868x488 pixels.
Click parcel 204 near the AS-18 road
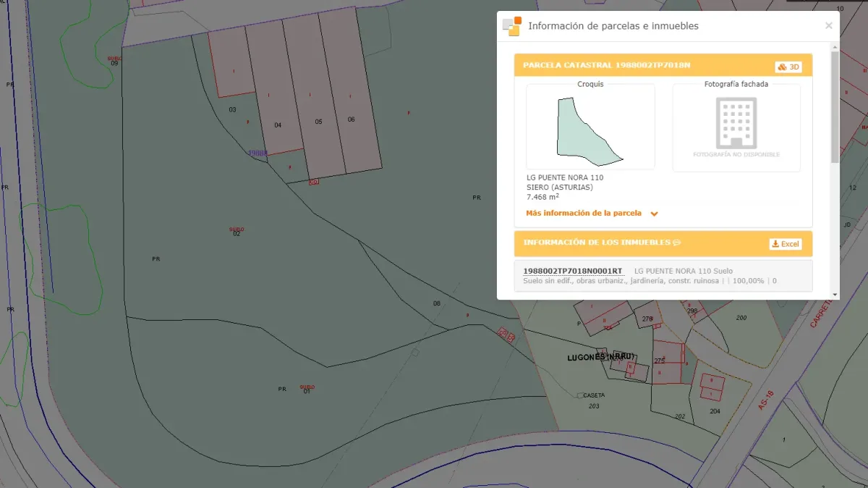(x=715, y=411)
